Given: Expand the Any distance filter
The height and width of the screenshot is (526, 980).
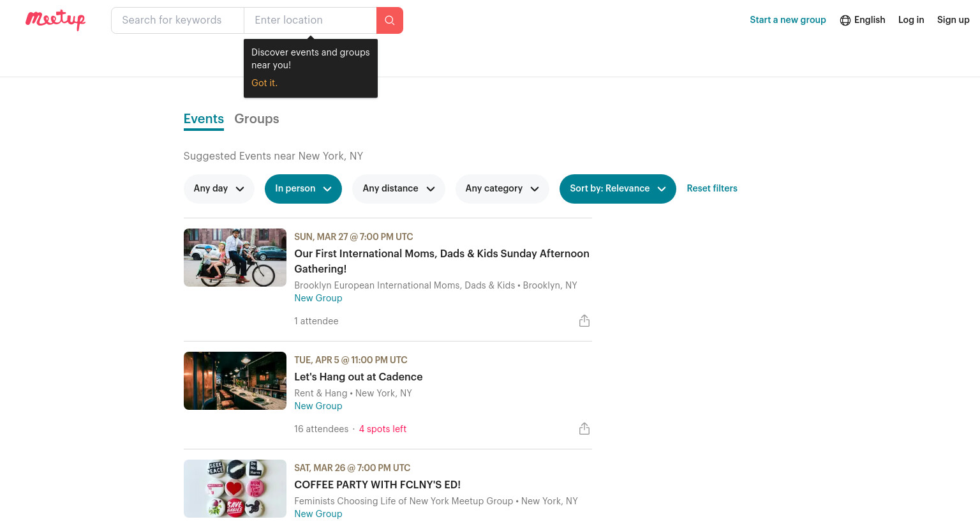Looking at the screenshot, I should tap(399, 189).
